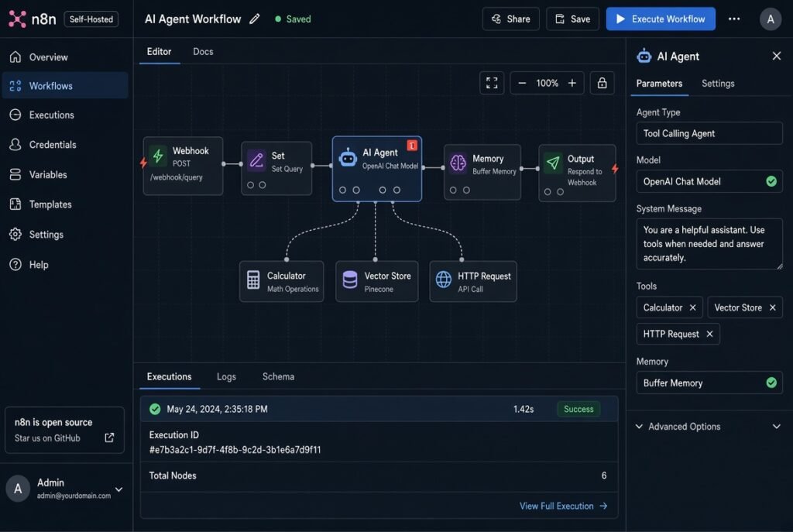Zoom in with the plus icon

pyautogui.click(x=572, y=83)
